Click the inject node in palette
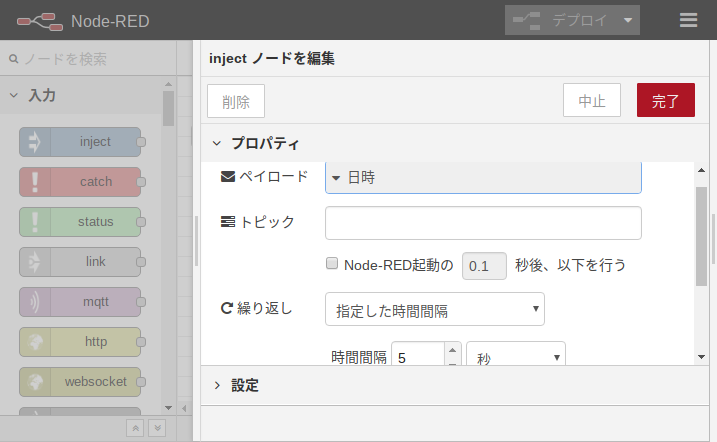This screenshot has height=442, width=717. (x=81, y=142)
